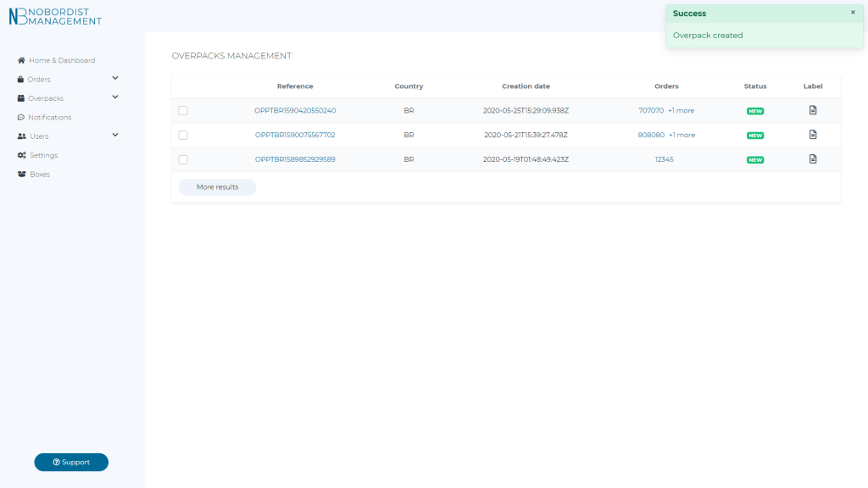Tick the checkbox for overpack OPPTBR1589852929589
Image resolution: width=868 pixels, height=488 pixels.
click(x=183, y=159)
